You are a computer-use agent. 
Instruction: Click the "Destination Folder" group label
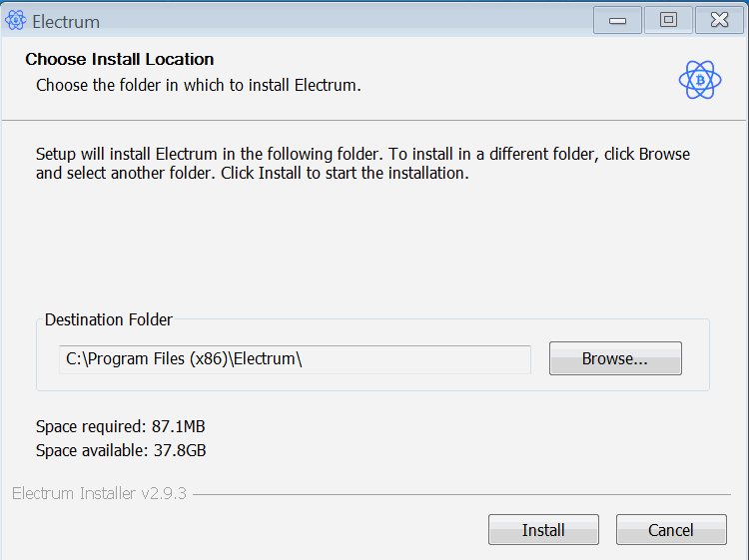(x=109, y=320)
